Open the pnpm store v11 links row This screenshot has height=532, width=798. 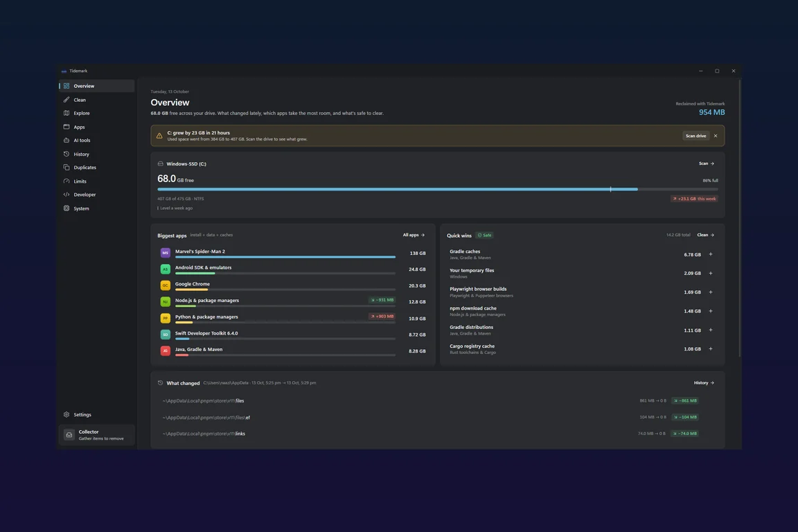438,434
